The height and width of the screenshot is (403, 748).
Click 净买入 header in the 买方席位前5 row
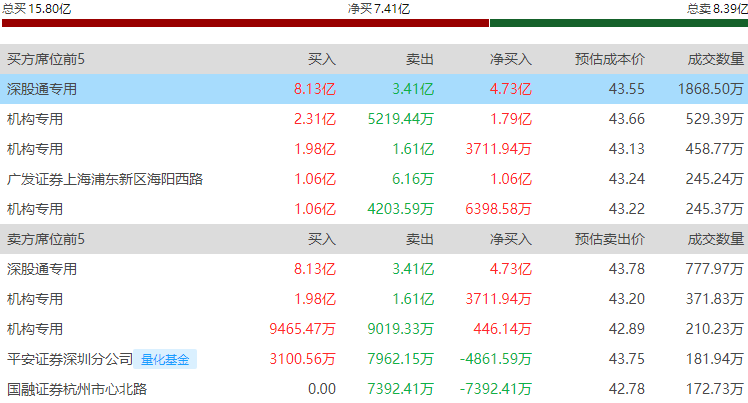click(510, 59)
